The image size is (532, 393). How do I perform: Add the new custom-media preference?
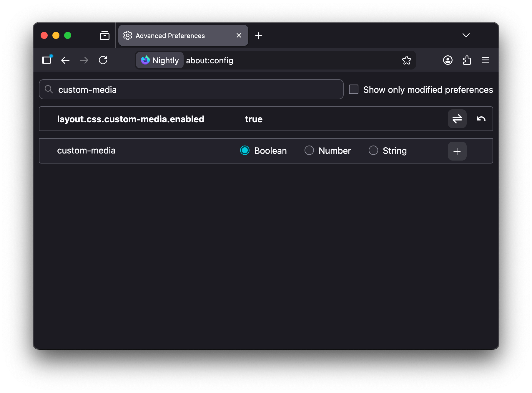tap(457, 151)
